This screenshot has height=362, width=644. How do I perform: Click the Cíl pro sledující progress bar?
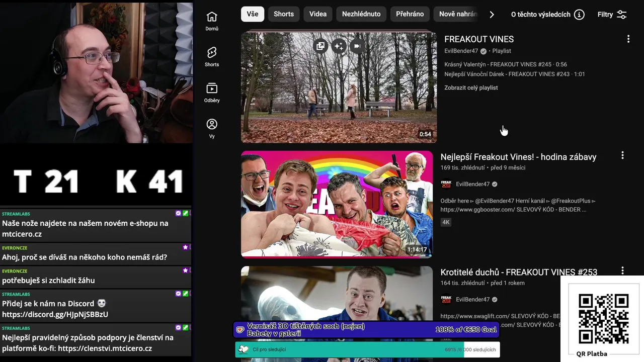(367, 349)
